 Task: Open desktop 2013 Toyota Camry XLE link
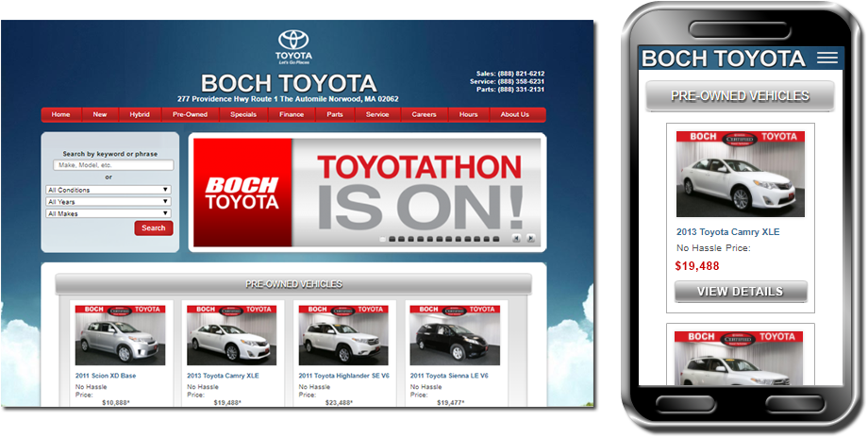[x=223, y=376]
